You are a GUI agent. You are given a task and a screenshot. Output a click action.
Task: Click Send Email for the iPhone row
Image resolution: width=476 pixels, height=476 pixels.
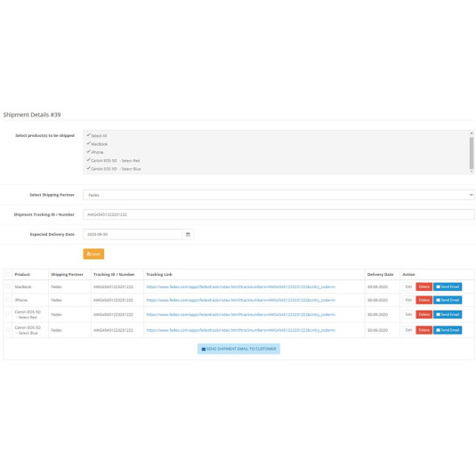[448, 300]
